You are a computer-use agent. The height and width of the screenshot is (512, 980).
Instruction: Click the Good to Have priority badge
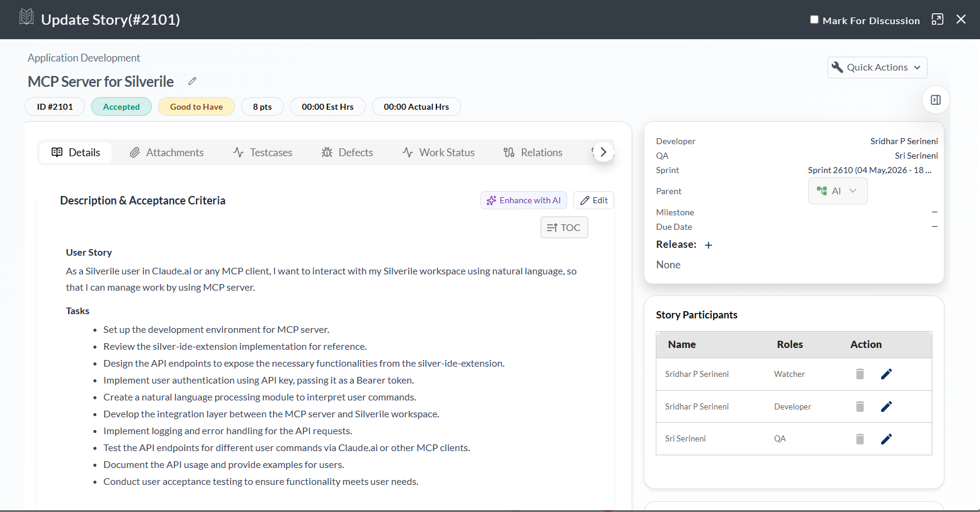pos(196,107)
